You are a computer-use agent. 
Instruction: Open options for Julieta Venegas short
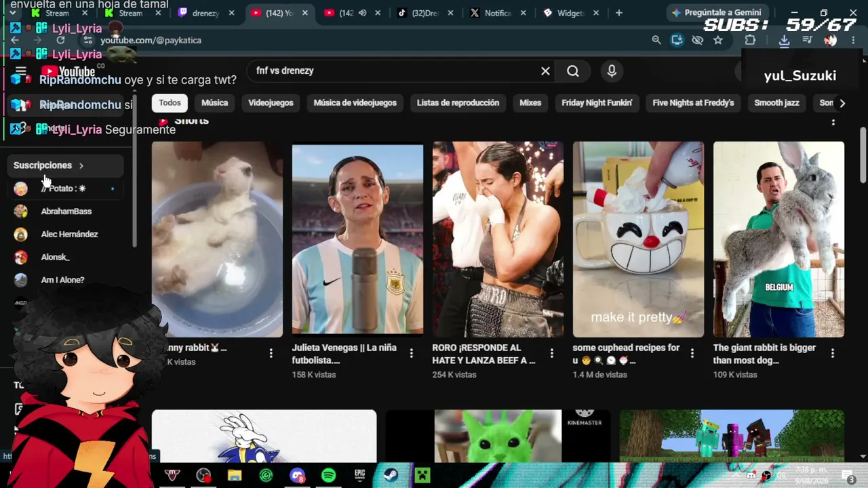pyautogui.click(x=411, y=353)
